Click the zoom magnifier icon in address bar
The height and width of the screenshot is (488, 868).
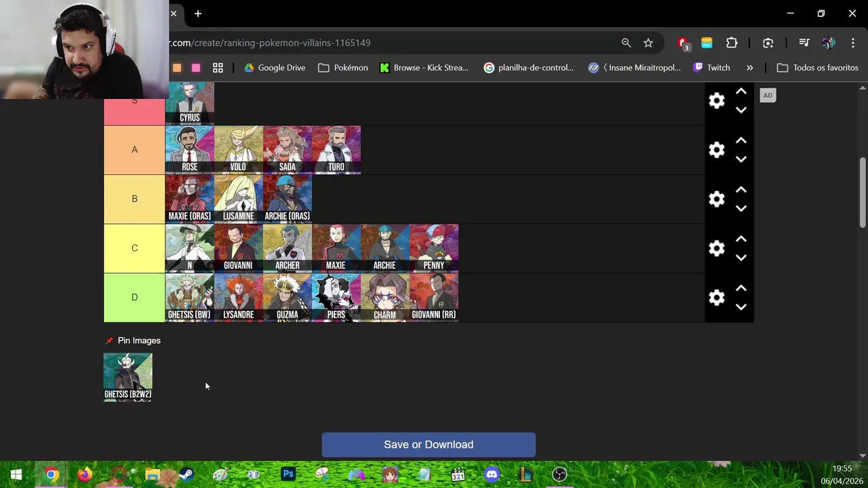[626, 43]
